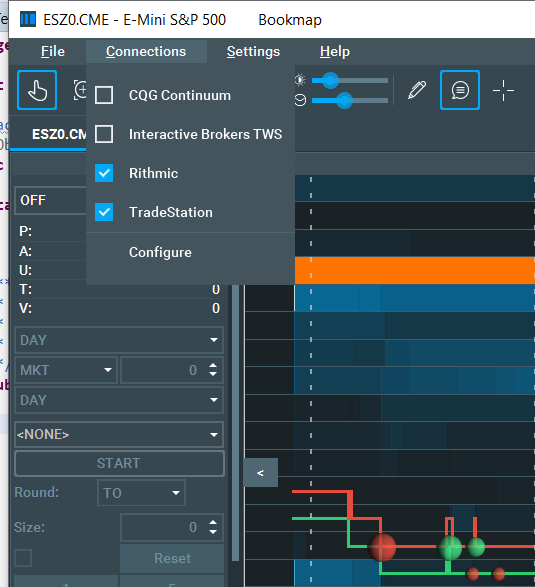Click the orange price level bar

coord(415,270)
